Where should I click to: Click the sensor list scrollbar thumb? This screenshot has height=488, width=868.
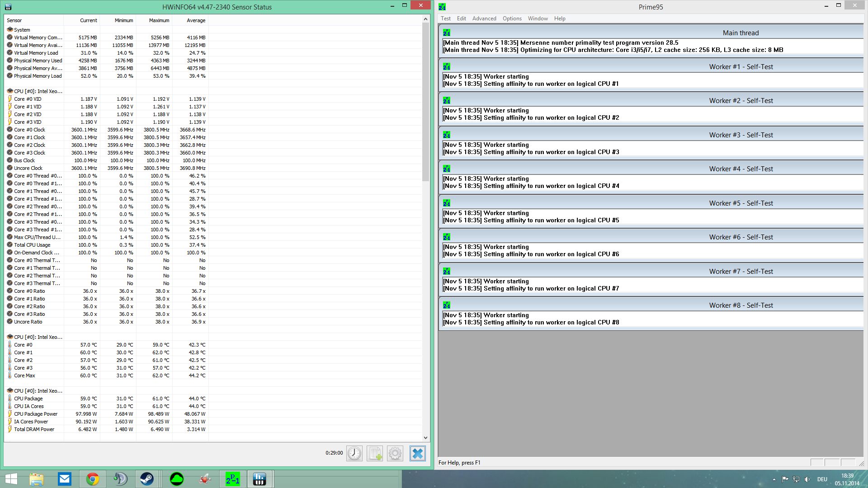425,102
